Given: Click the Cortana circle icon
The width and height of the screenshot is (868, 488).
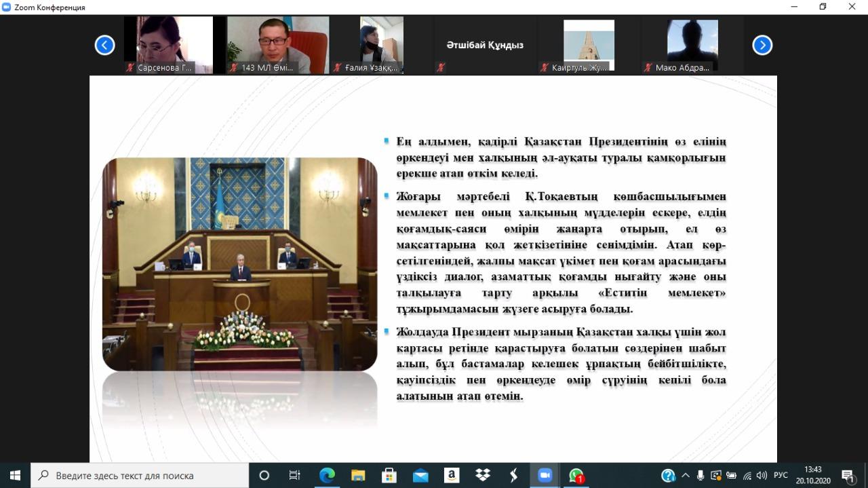Looking at the screenshot, I should 264,475.
